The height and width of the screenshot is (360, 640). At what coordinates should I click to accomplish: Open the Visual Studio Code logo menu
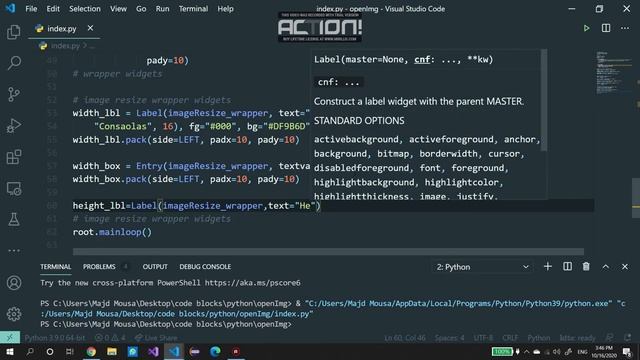pyautogui.click(x=10, y=8)
